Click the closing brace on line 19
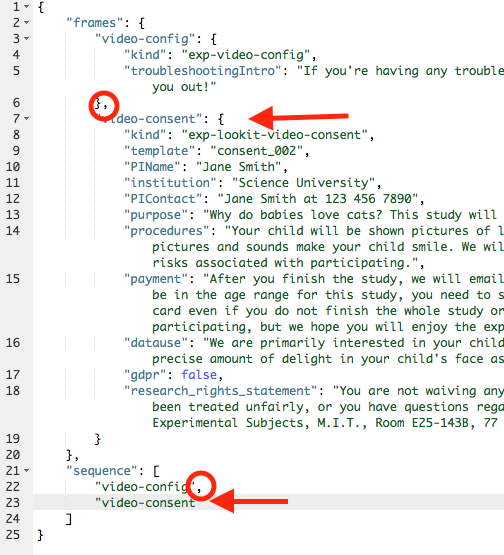 pyautogui.click(x=98, y=439)
